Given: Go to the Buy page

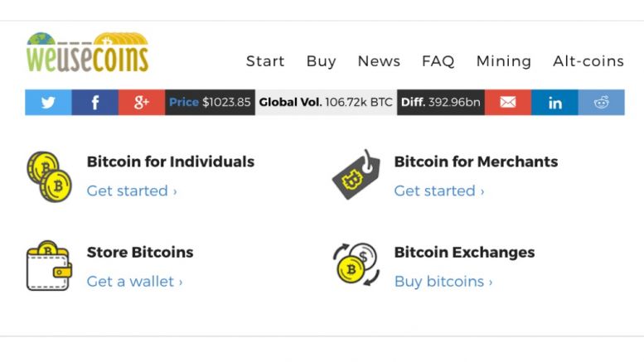Looking at the screenshot, I should (x=321, y=61).
